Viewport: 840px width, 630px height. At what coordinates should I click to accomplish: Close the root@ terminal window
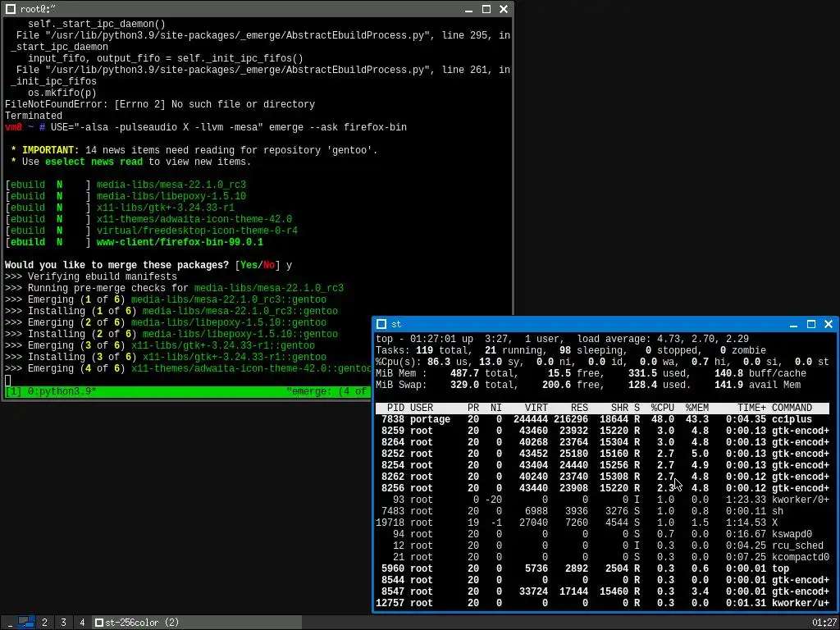(x=504, y=9)
